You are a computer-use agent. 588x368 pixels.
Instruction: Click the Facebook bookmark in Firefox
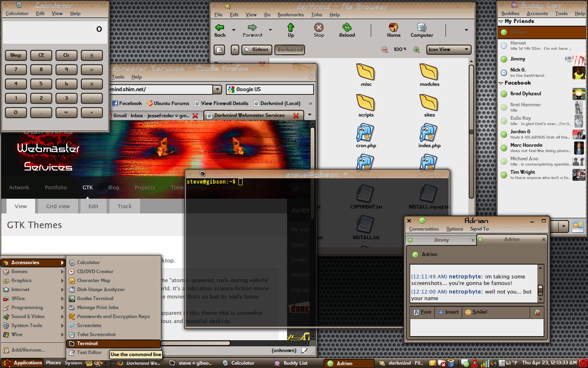(127, 103)
